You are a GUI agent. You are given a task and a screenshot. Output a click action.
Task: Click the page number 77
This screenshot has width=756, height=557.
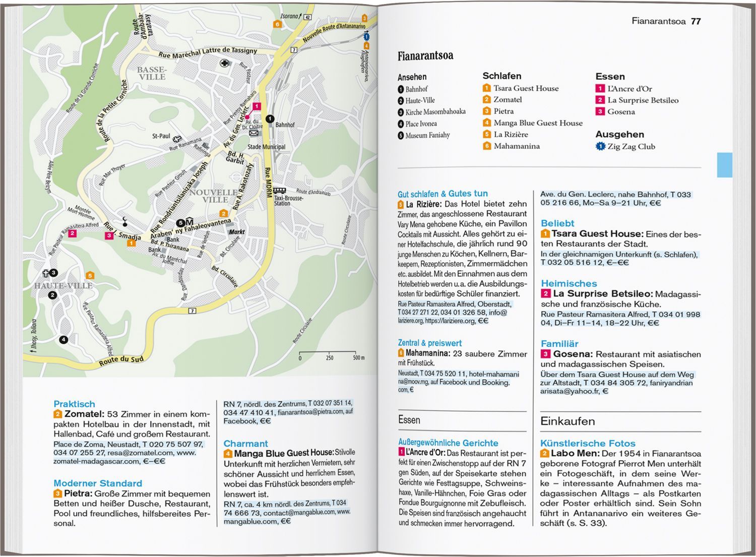coord(696,21)
